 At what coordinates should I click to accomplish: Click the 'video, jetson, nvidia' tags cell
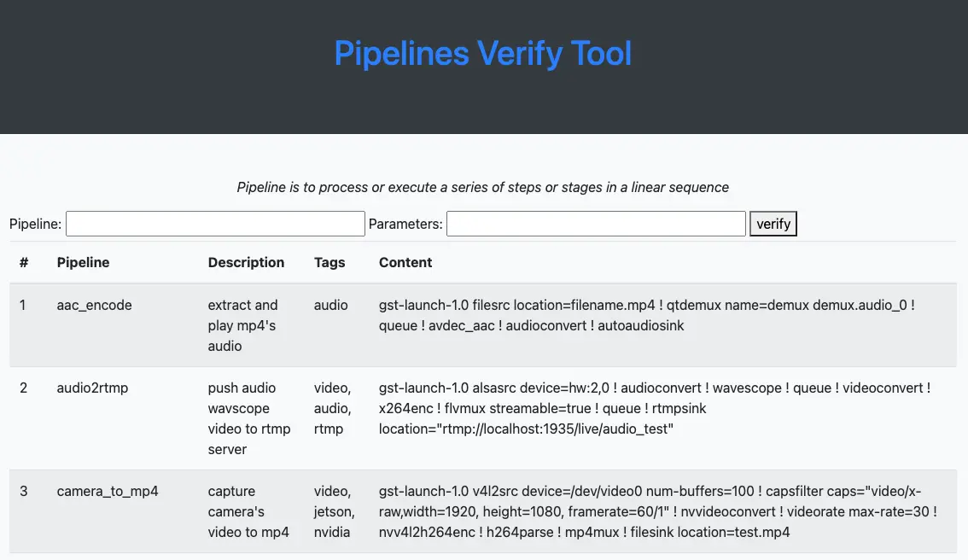(334, 511)
